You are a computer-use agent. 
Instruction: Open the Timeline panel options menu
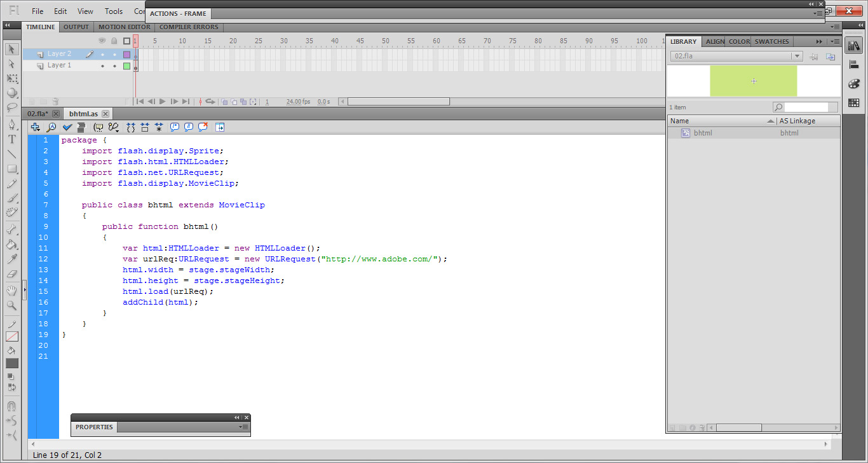[835, 27]
